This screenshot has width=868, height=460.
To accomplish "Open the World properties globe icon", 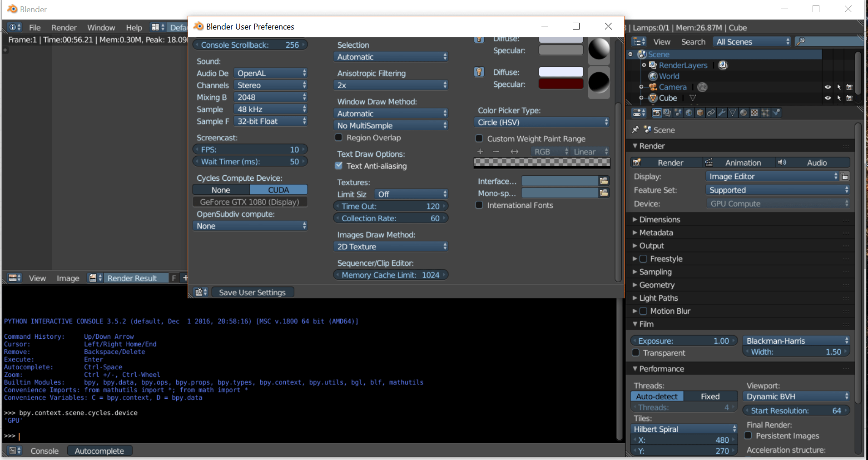I will pyautogui.click(x=689, y=113).
